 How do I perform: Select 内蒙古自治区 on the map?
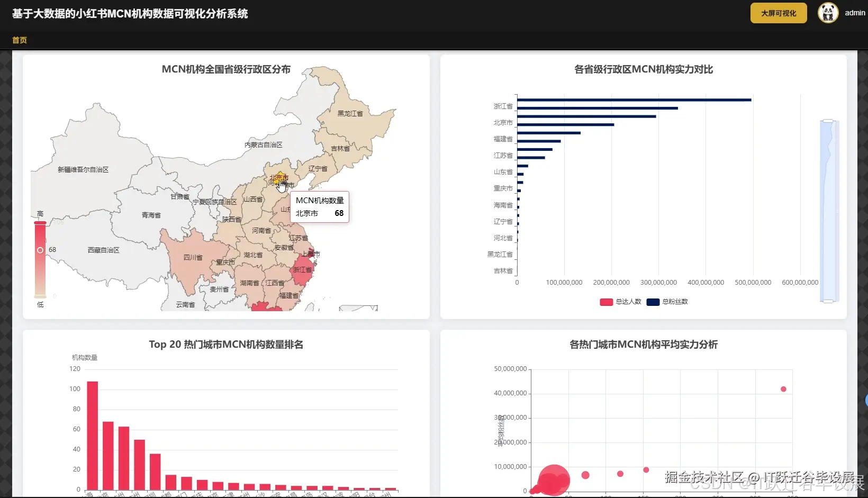pyautogui.click(x=263, y=145)
